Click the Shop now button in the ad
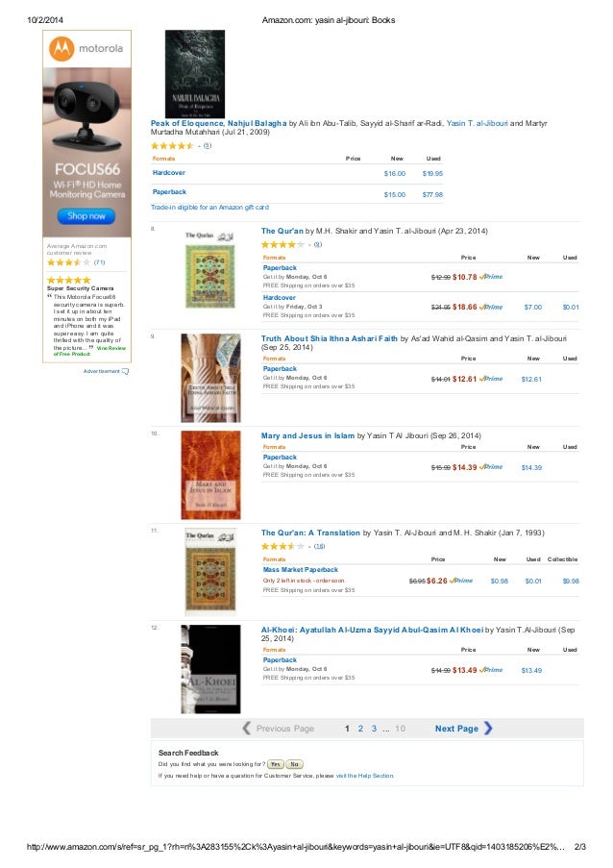This screenshot has width=613, height=868. [x=86, y=216]
